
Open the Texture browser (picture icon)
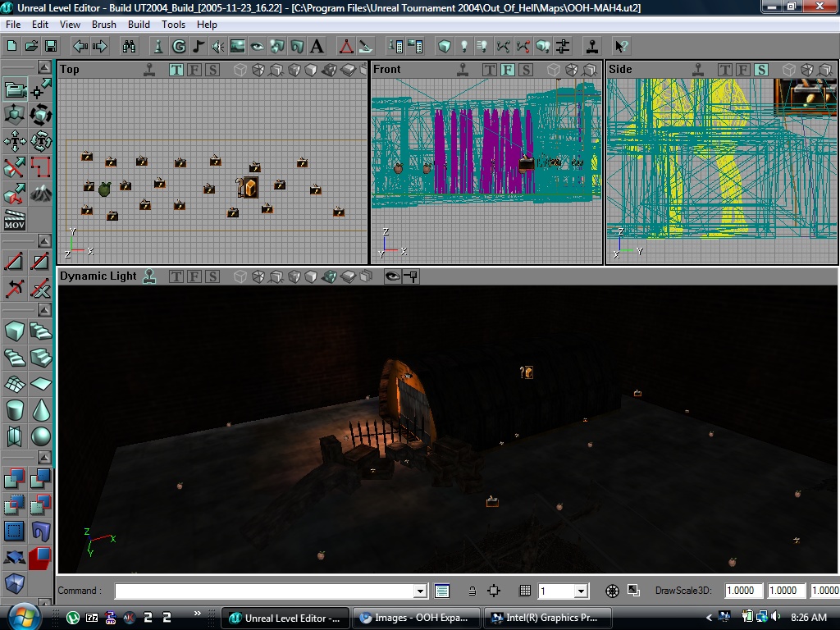pos(237,47)
